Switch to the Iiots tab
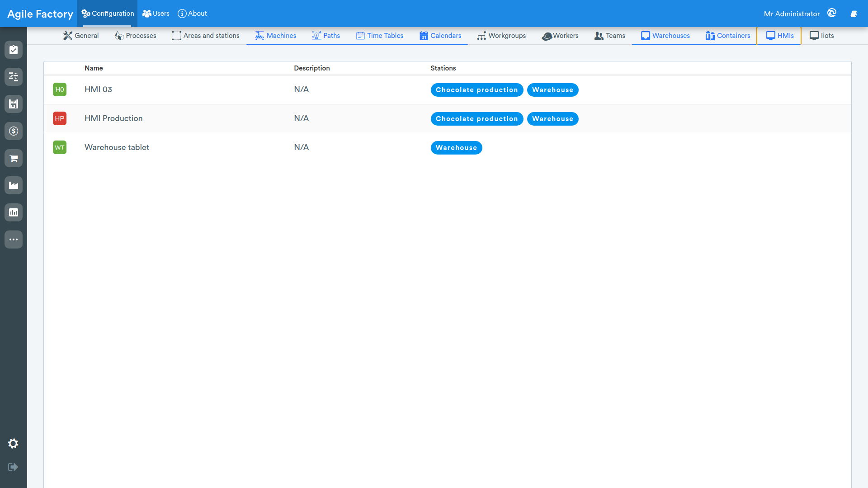 (822, 36)
